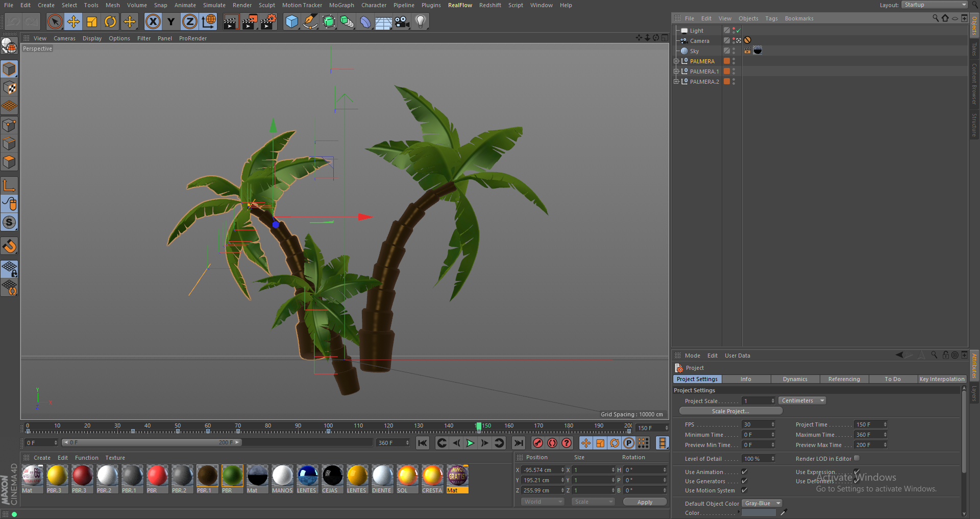The image size is (980, 519).
Task: Click the Scale Project... button
Action: tap(730, 411)
